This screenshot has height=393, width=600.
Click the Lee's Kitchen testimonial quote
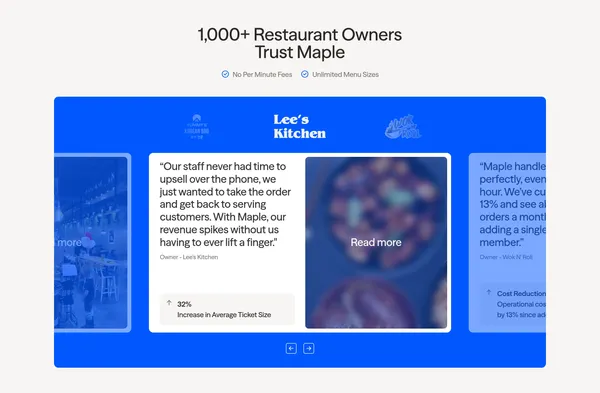click(225, 204)
